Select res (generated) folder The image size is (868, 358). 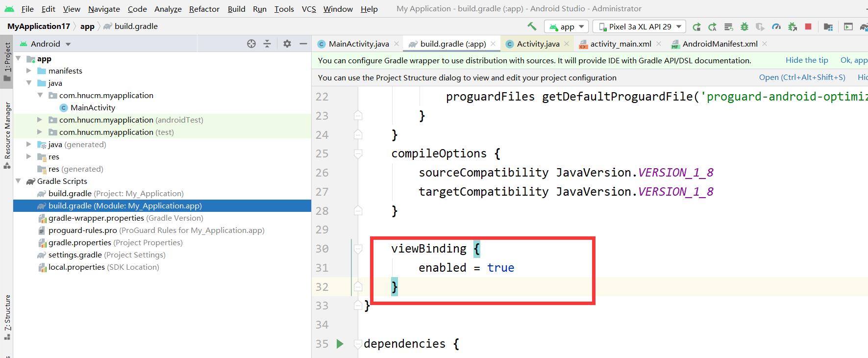tap(162, 169)
